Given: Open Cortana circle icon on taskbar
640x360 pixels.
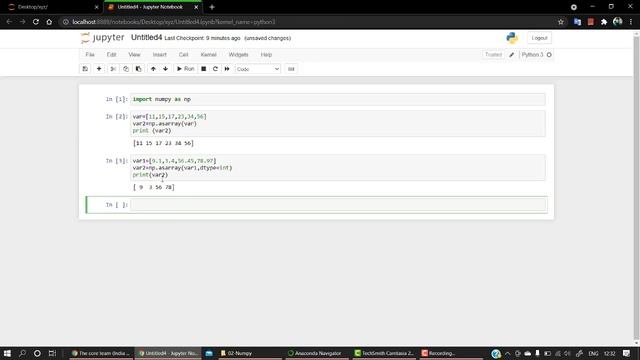Looking at the screenshot, I should tap(37, 353).
